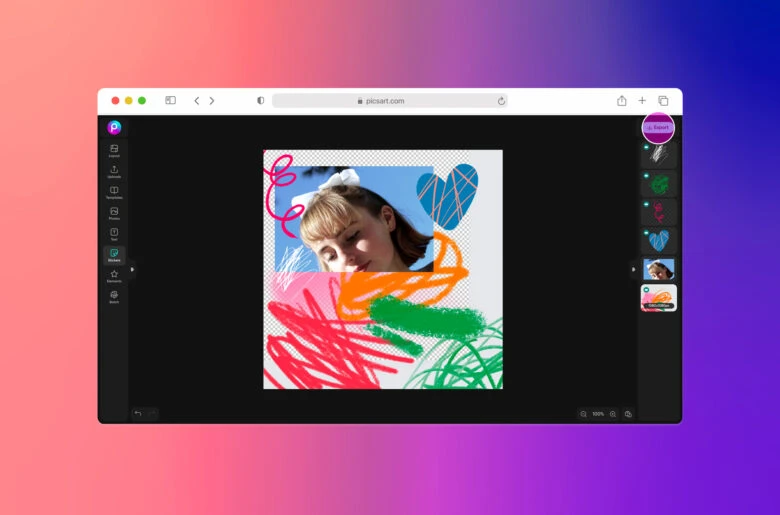Expand the left sidebar panel arrow
Viewport: 780px width, 515px height.
[x=132, y=269]
